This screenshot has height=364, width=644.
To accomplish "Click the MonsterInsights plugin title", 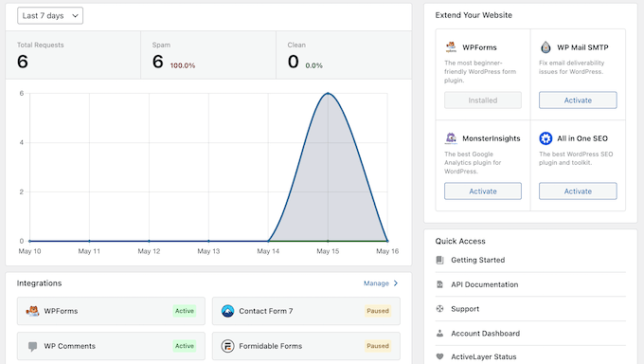I will 492,138.
